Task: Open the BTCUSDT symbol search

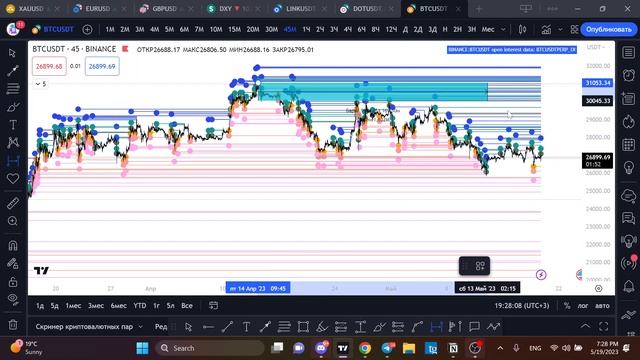Action: [x=53, y=29]
